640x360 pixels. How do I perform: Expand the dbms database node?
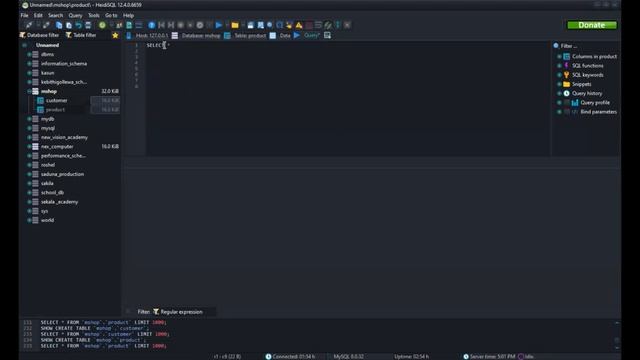point(29,54)
